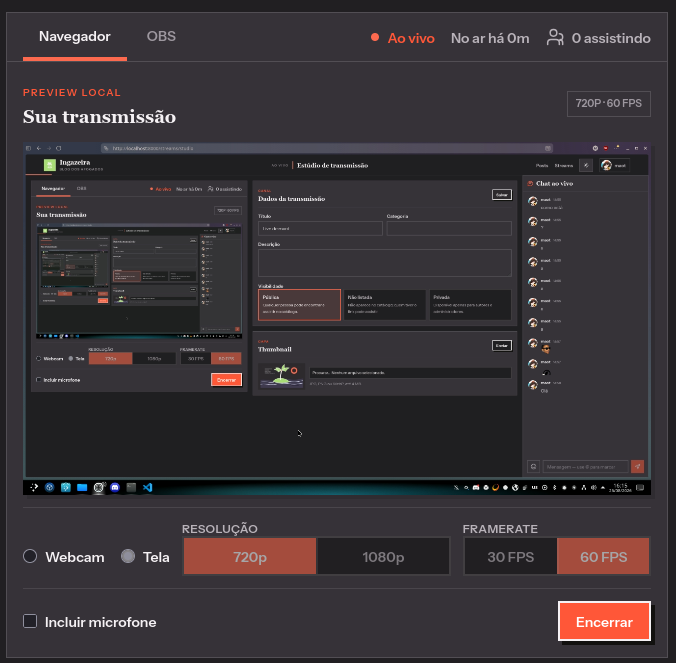The image size is (676, 663).
Task: Click the localhost address bar in the preview
Action: [327, 148]
